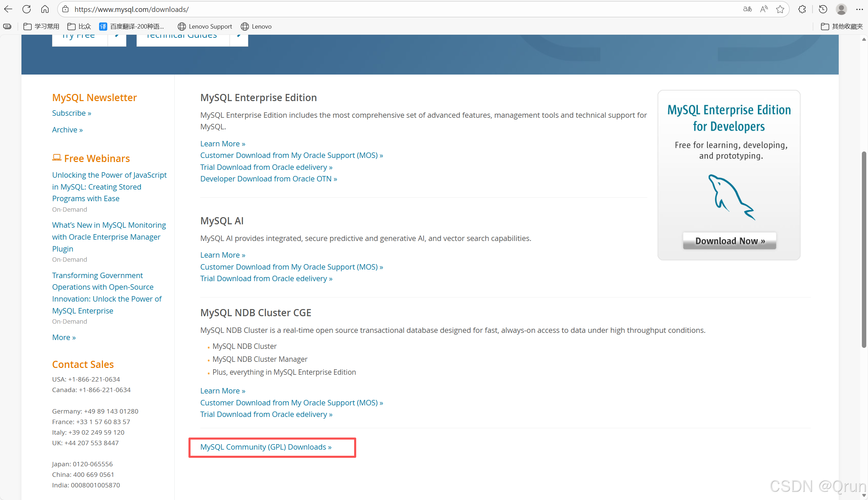Open the translate page icon
Screen dimensions: 868x500
(x=747, y=9)
